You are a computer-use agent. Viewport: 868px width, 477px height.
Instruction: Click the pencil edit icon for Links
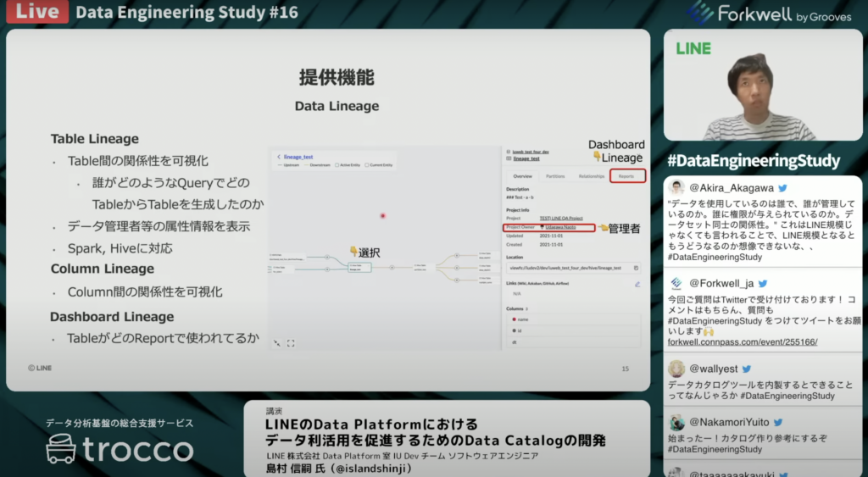(x=637, y=284)
